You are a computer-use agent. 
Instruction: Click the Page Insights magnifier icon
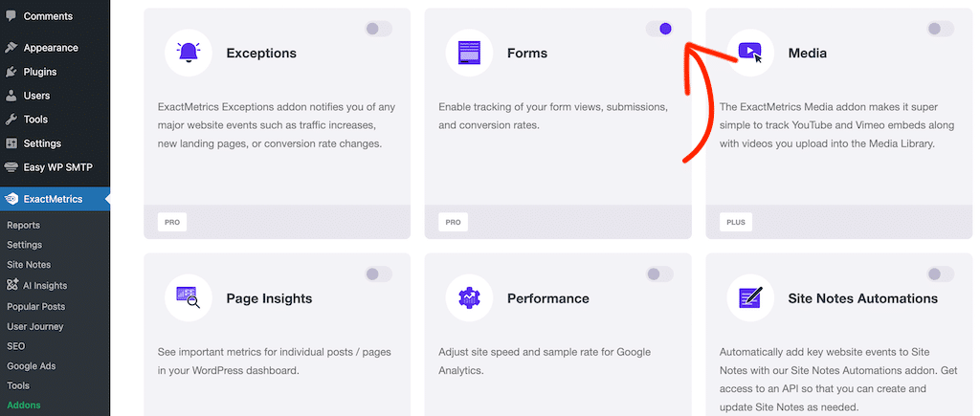click(x=189, y=297)
